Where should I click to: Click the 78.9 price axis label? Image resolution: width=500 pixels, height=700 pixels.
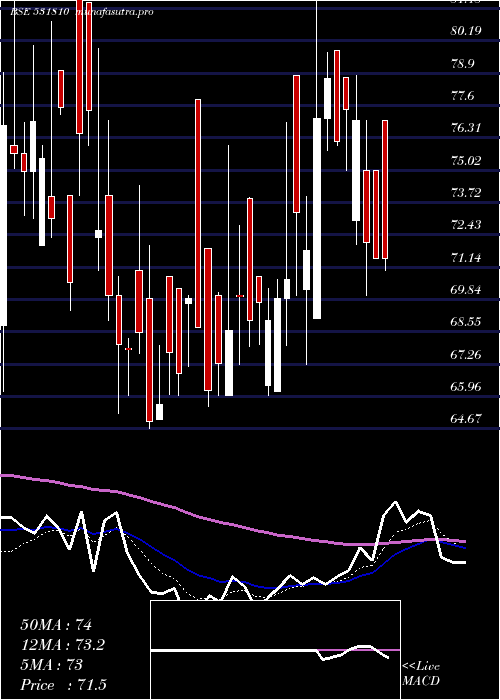(463, 63)
